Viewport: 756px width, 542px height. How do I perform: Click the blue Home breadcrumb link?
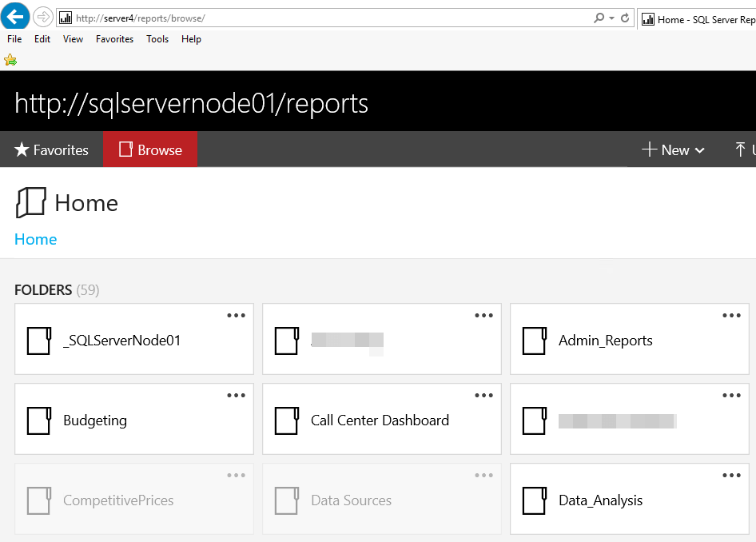point(36,239)
